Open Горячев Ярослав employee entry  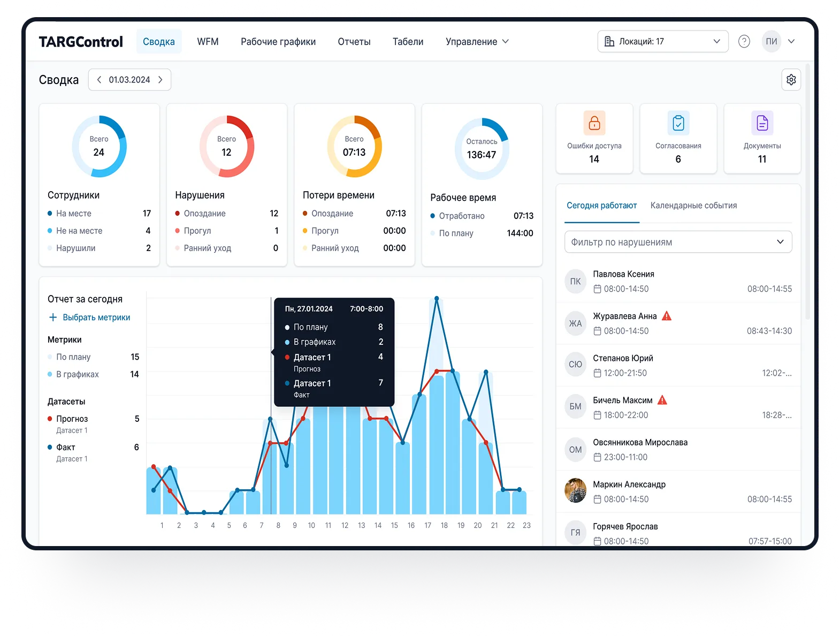[678, 530]
